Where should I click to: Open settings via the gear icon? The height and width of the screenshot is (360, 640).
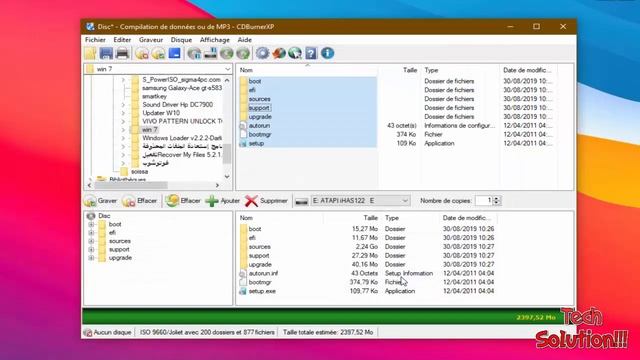[x=262, y=53]
